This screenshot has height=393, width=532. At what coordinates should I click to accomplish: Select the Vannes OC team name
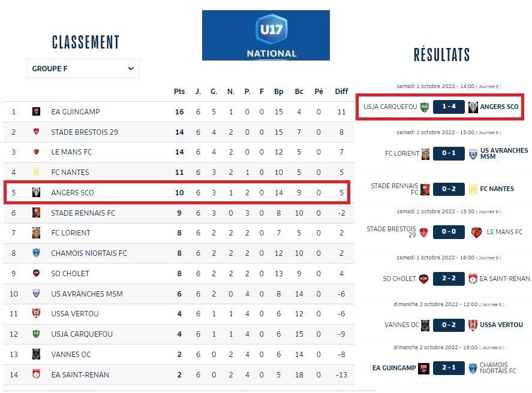pyautogui.click(x=71, y=355)
